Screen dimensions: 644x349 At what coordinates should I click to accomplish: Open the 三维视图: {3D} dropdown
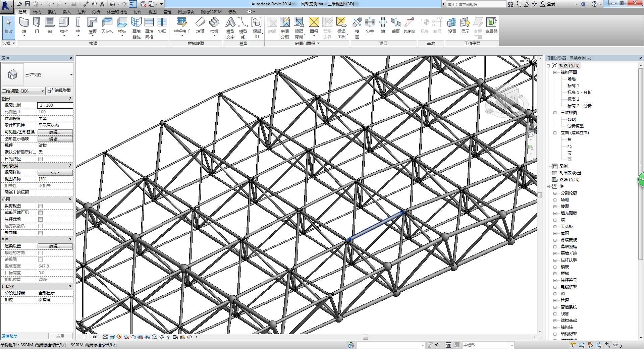[x=23, y=91]
